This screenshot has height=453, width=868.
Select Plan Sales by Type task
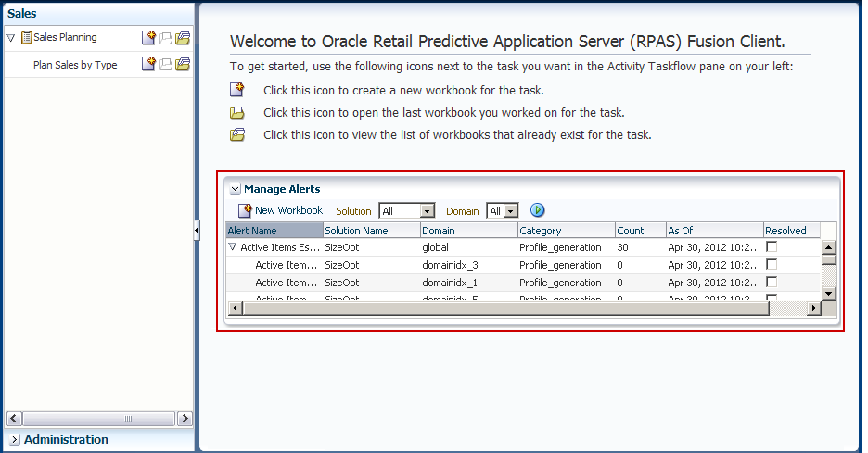coord(75,65)
